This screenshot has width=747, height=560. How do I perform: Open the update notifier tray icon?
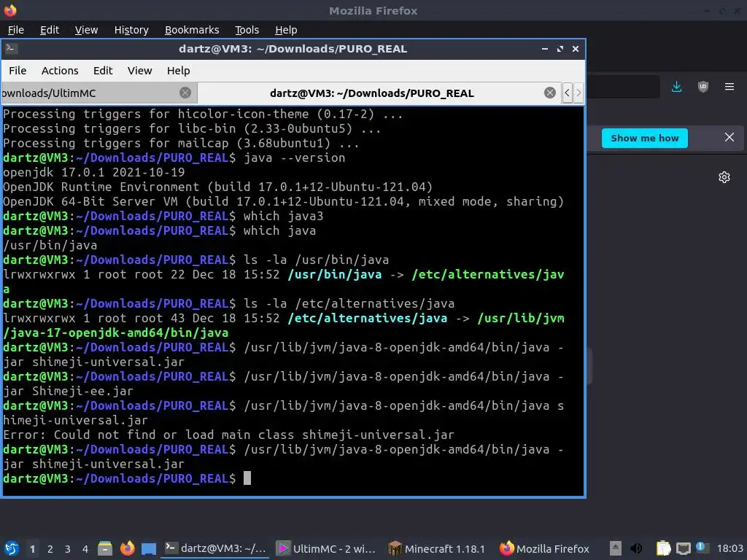(x=703, y=548)
